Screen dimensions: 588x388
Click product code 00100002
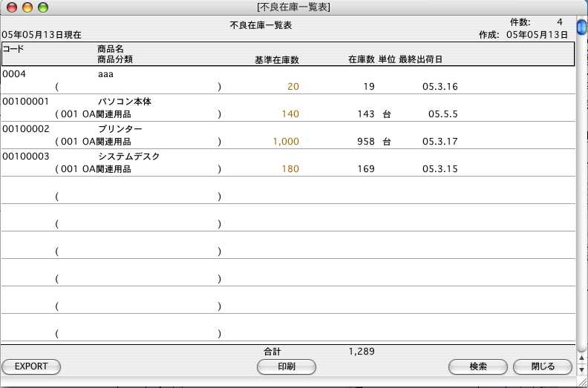pyautogui.click(x=26, y=129)
